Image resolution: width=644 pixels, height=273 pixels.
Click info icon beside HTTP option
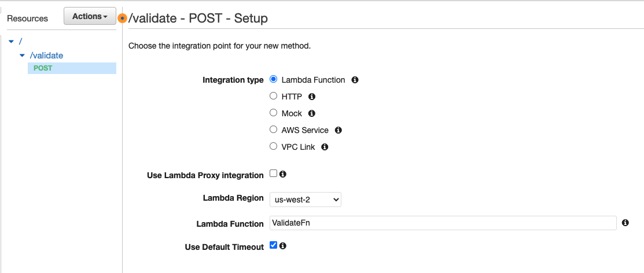[312, 97]
